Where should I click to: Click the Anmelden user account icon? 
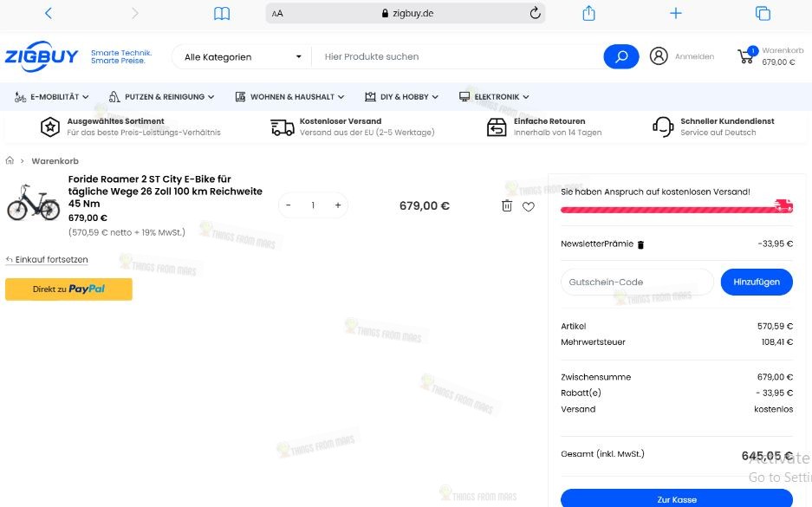(659, 56)
